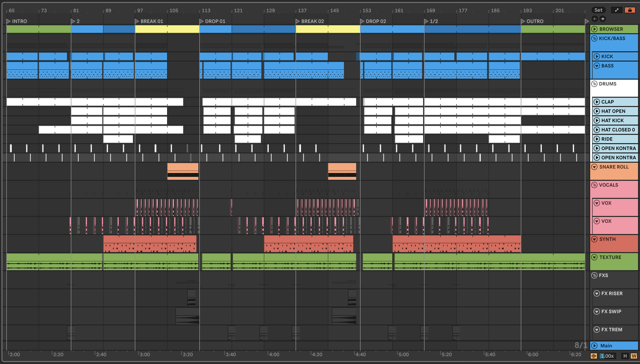Image resolution: width=640 pixels, height=364 pixels.
Task: Select the first orange SNARE ROLL clip
Action: (183, 171)
